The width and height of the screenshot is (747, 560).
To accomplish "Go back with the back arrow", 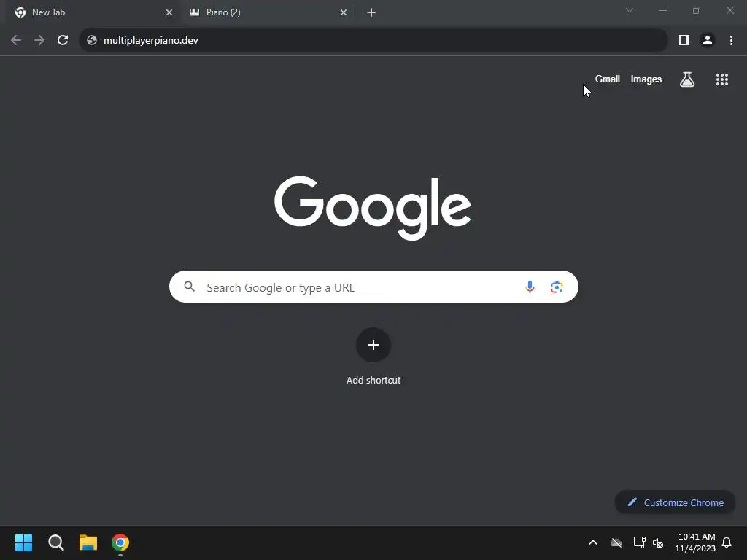I will (16, 41).
